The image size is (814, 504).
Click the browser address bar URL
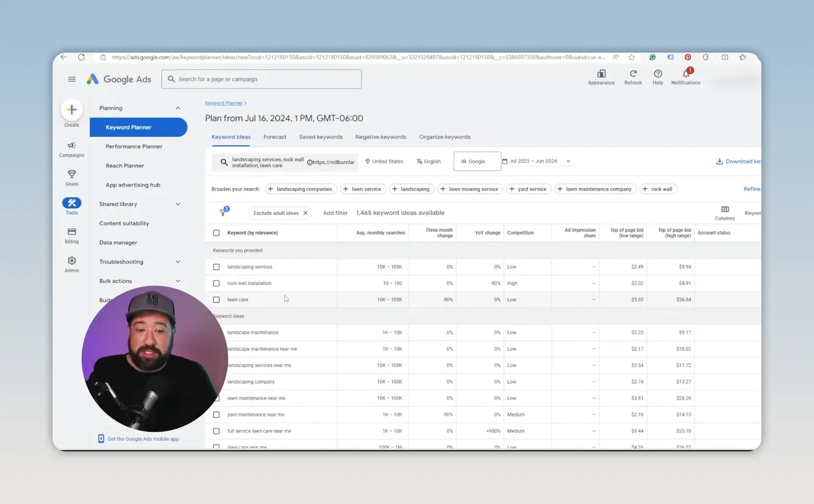tap(358, 57)
